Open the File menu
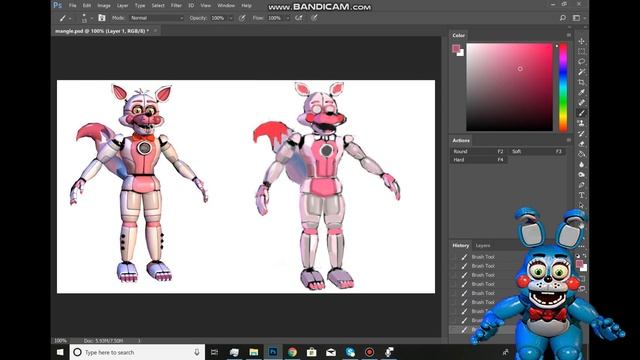Screen dimensions: 640x360 point(73,6)
